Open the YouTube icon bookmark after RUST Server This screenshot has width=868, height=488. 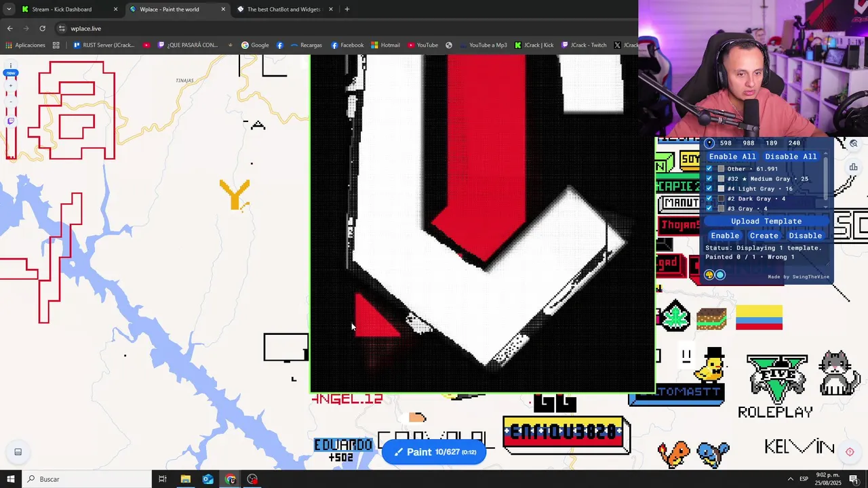tap(146, 45)
